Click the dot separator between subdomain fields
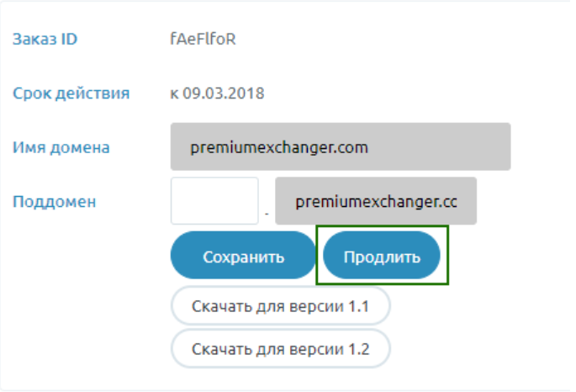576x392 pixels. [266, 213]
